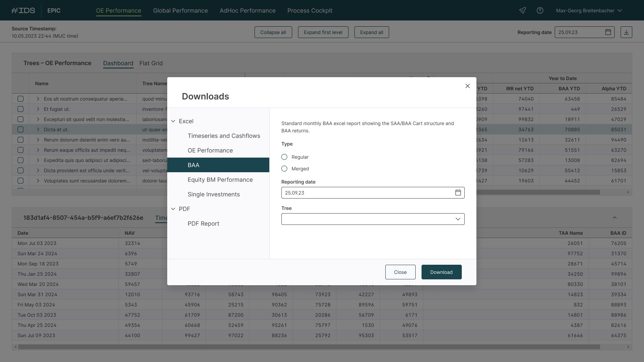644x362 pixels.
Task: Select OE Performance in Downloads list
Action: [218, 150]
